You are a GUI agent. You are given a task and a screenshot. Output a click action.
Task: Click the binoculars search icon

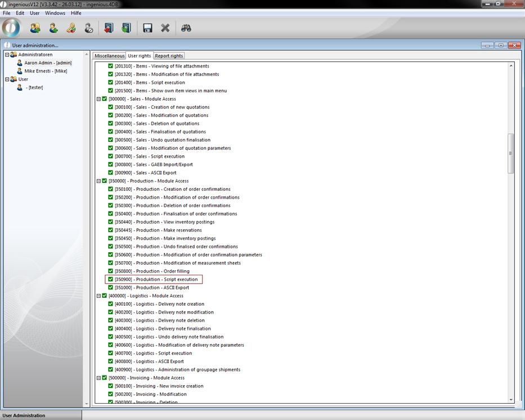coord(186,28)
